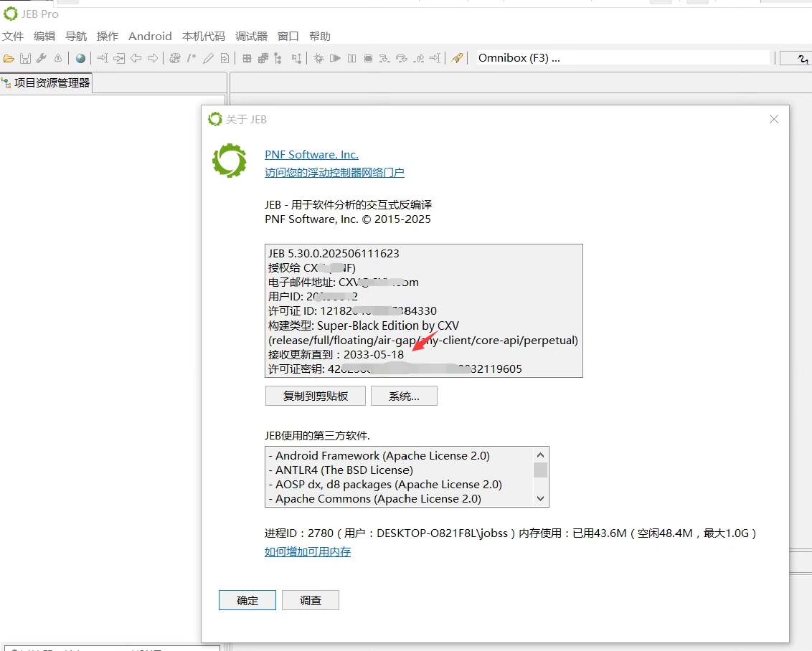Viewport: 812px width, 651px height.
Task: Open the 窗口 menu
Action: (288, 37)
